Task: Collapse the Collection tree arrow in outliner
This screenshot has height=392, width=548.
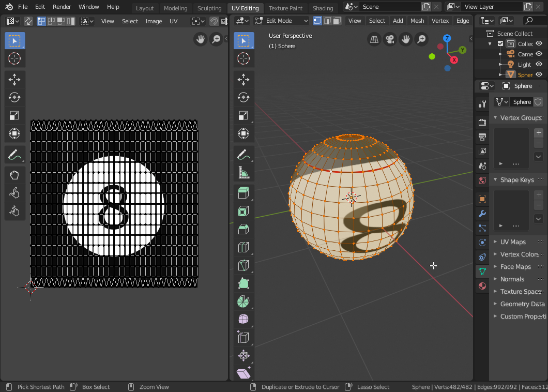Action: coord(490,44)
